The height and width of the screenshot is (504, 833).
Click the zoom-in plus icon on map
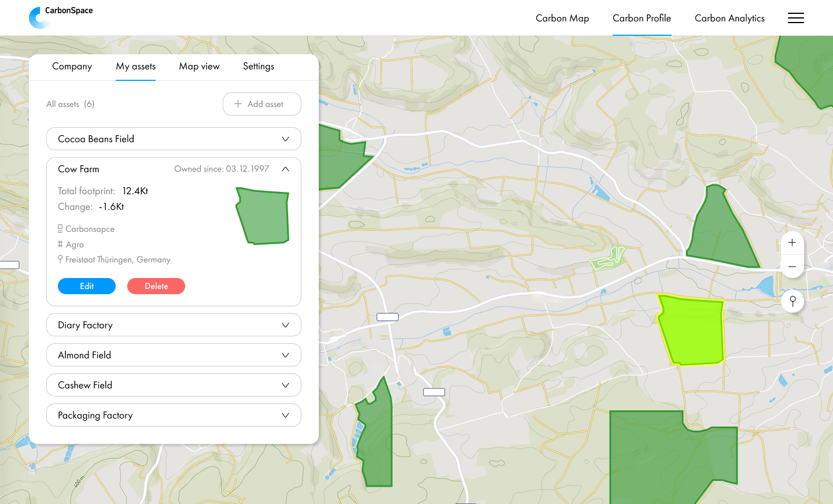click(792, 243)
